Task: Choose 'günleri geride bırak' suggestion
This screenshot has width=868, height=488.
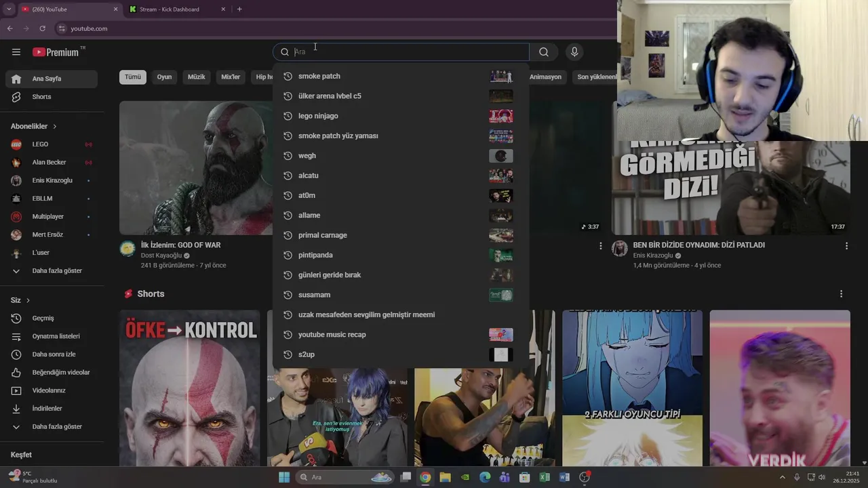Action: [x=400, y=275]
